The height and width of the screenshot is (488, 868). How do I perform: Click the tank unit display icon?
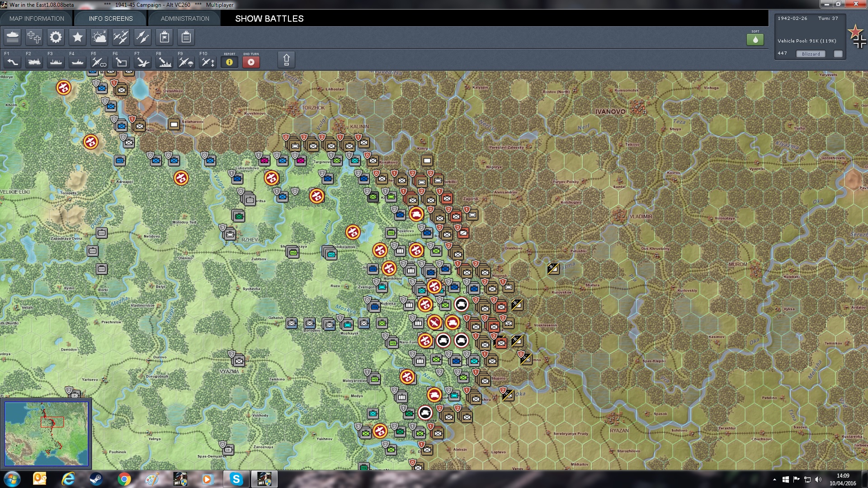click(13, 37)
